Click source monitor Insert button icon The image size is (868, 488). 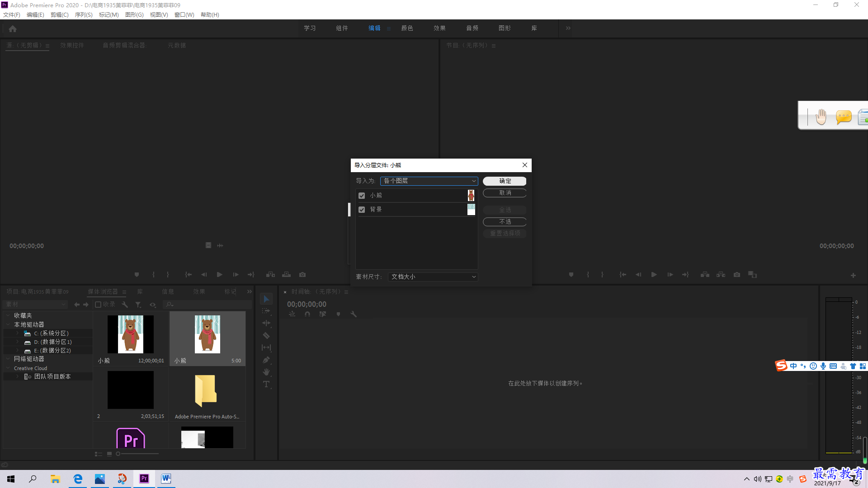(x=270, y=274)
